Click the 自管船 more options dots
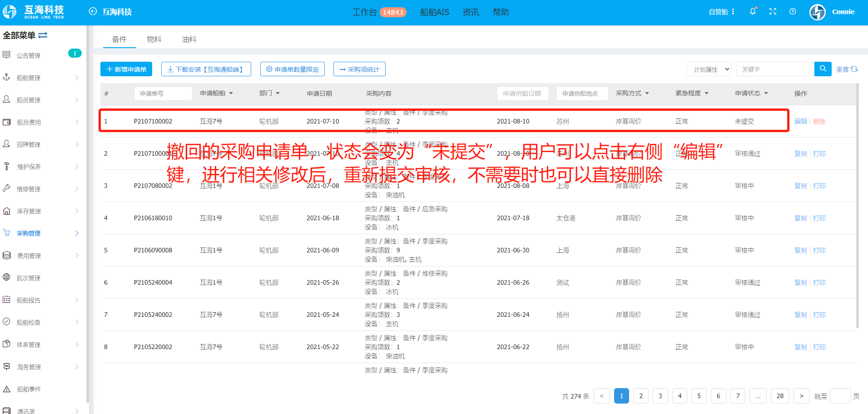The width and height of the screenshot is (868, 414). tap(733, 12)
